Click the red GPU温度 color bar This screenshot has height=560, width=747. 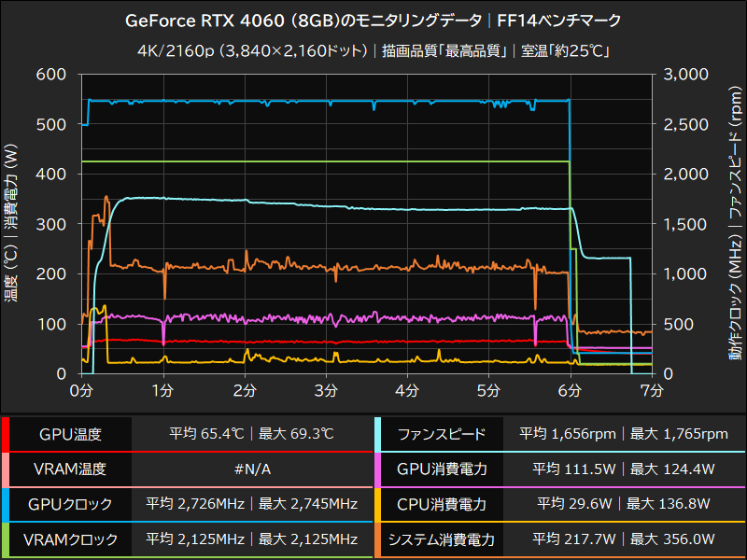7,433
